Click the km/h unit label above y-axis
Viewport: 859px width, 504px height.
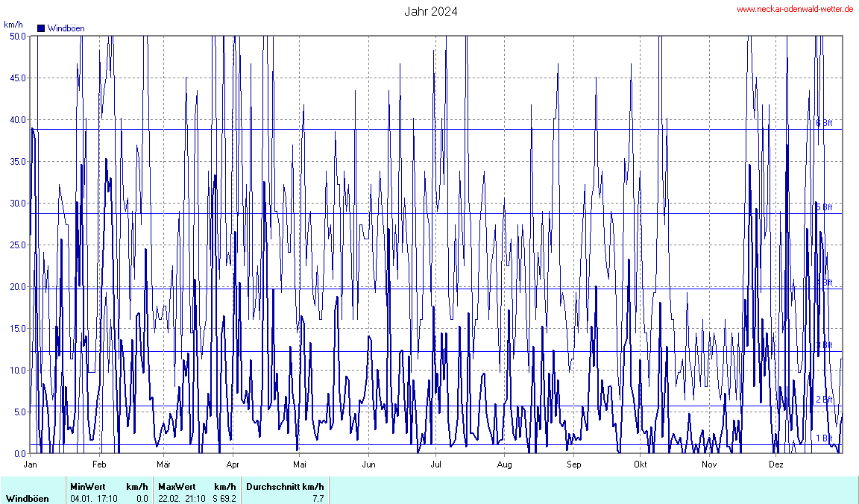13,25
